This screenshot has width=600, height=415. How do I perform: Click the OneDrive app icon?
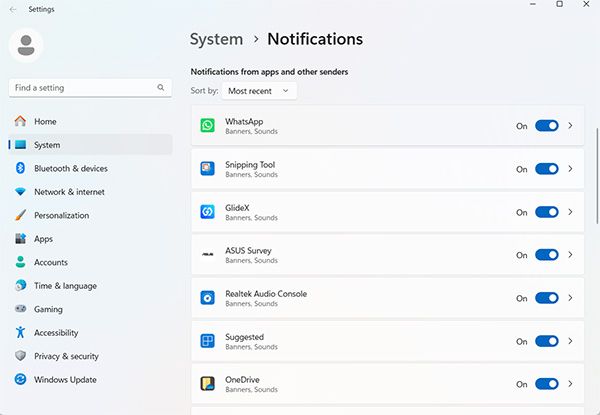click(207, 384)
